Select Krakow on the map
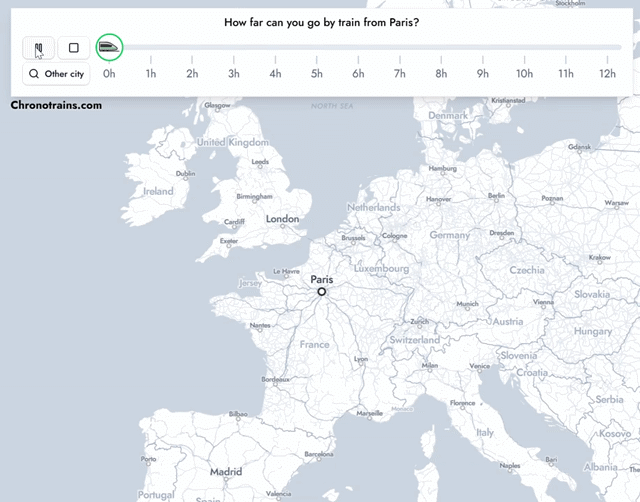This screenshot has width=640, height=502. (600, 257)
